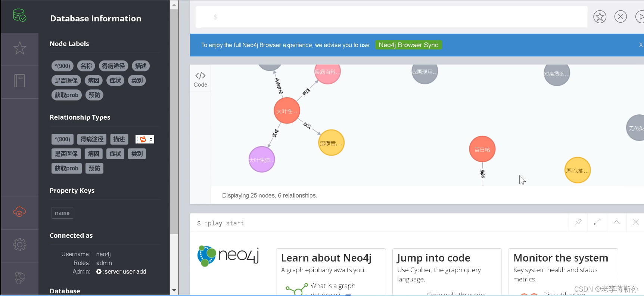Click the neo4j logo

click(x=228, y=256)
